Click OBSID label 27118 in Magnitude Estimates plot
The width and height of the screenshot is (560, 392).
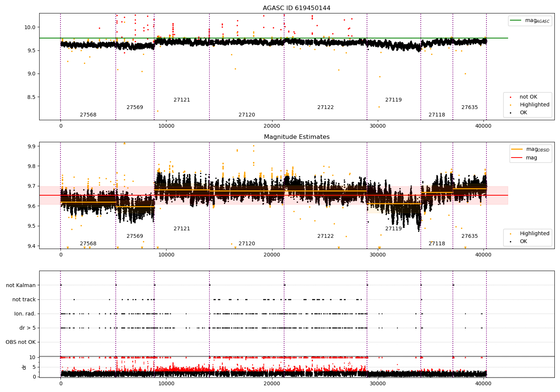(437, 244)
